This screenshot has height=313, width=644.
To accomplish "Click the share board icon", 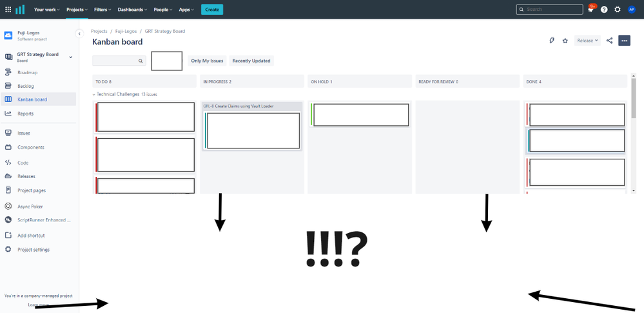I will click(610, 41).
